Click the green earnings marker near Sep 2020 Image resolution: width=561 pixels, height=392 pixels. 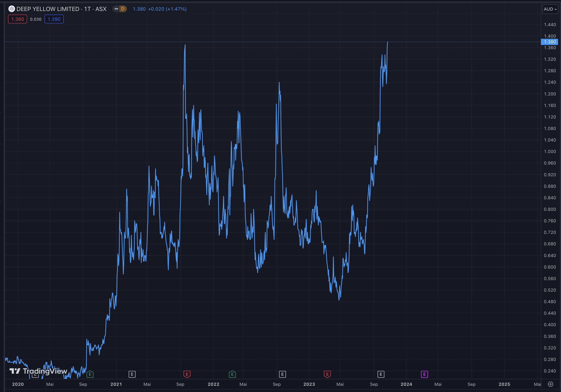tap(90, 374)
